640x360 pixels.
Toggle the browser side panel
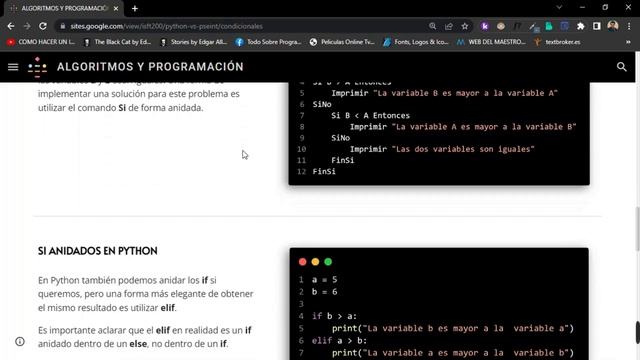coord(597,26)
